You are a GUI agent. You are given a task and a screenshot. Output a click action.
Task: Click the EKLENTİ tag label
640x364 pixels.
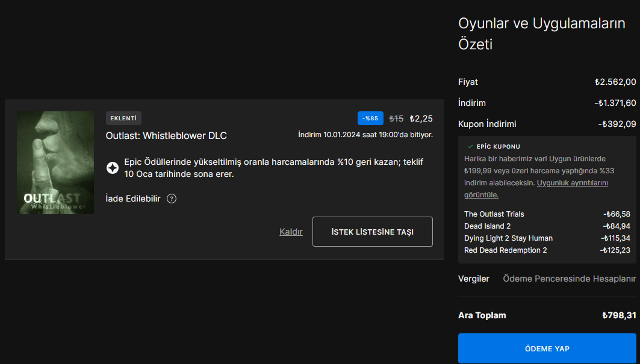(x=123, y=119)
